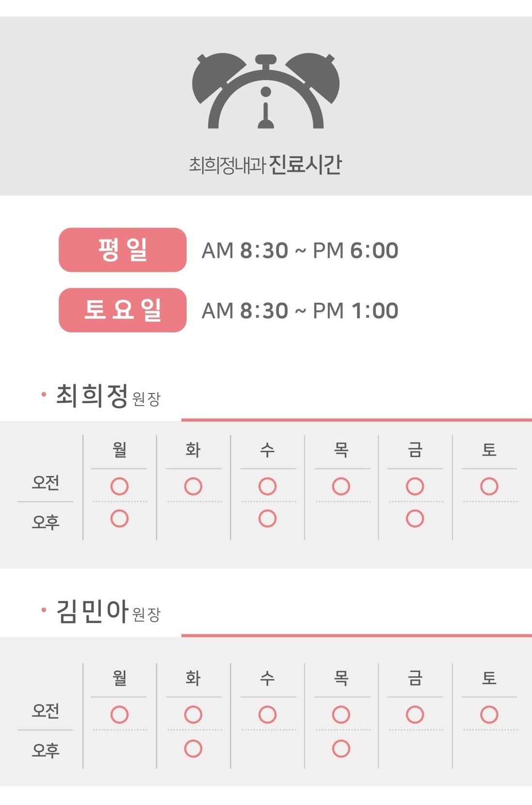This screenshot has width=532, height=805.
Task: Click the 금 column header in 김민아's table
Action: (x=415, y=677)
